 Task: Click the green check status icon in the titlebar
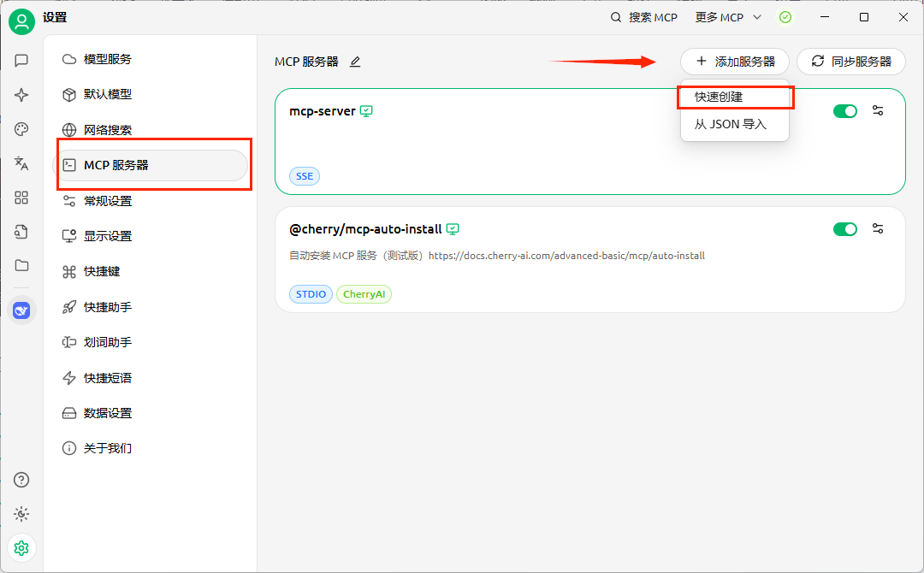(x=785, y=17)
